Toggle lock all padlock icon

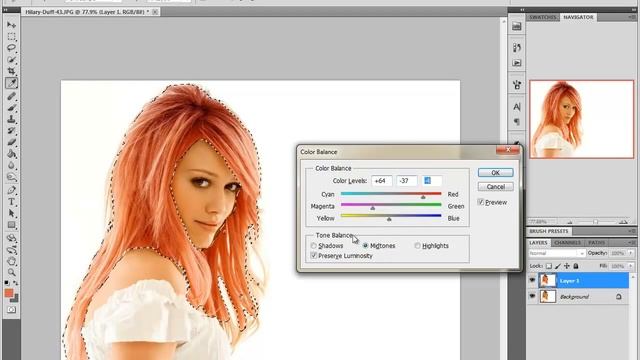(x=576, y=266)
